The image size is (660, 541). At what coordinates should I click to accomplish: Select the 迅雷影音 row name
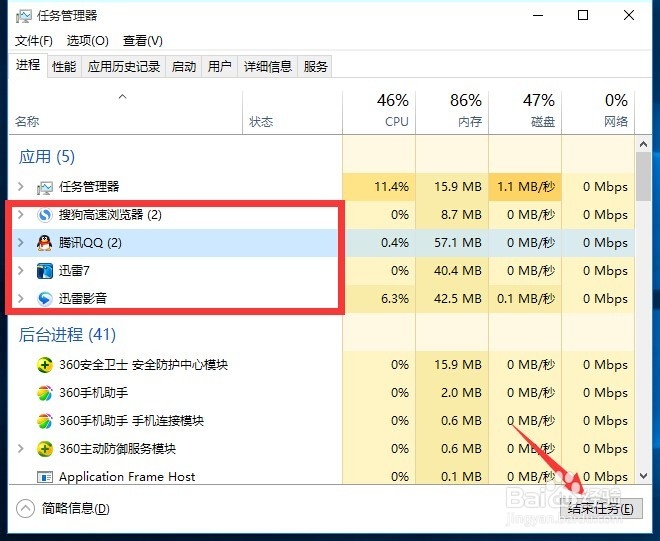(x=83, y=298)
